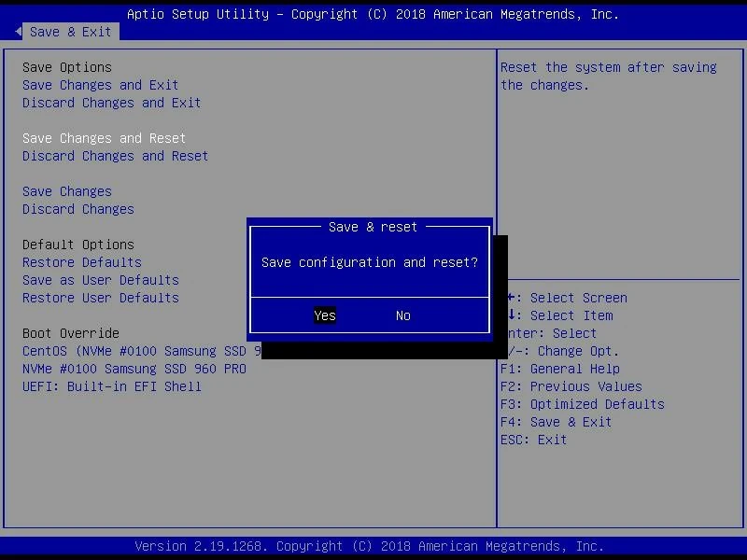Pick the Discard Changes entry

(78, 209)
